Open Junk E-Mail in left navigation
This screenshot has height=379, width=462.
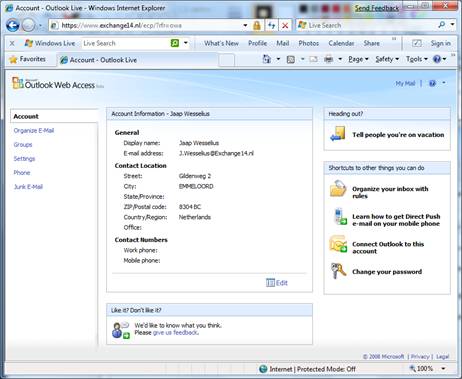tap(28, 187)
